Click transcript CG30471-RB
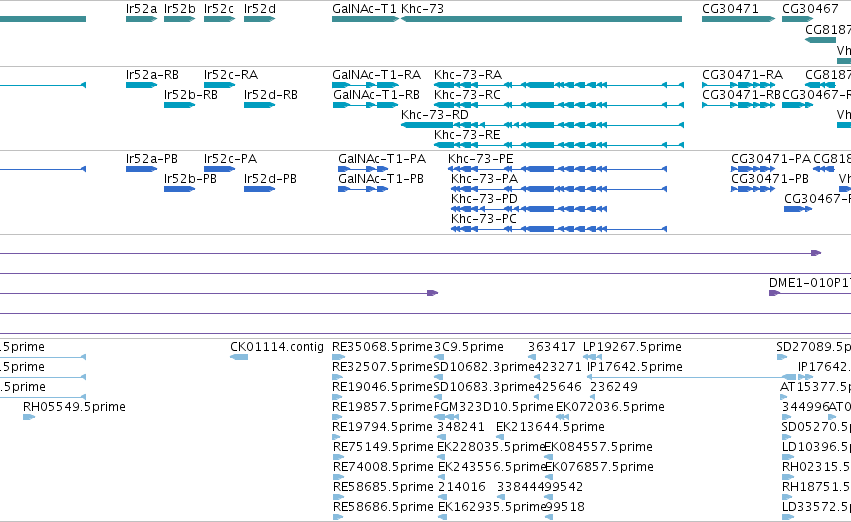Image resolution: width=851 pixels, height=522 pixels. coord(738,105)
